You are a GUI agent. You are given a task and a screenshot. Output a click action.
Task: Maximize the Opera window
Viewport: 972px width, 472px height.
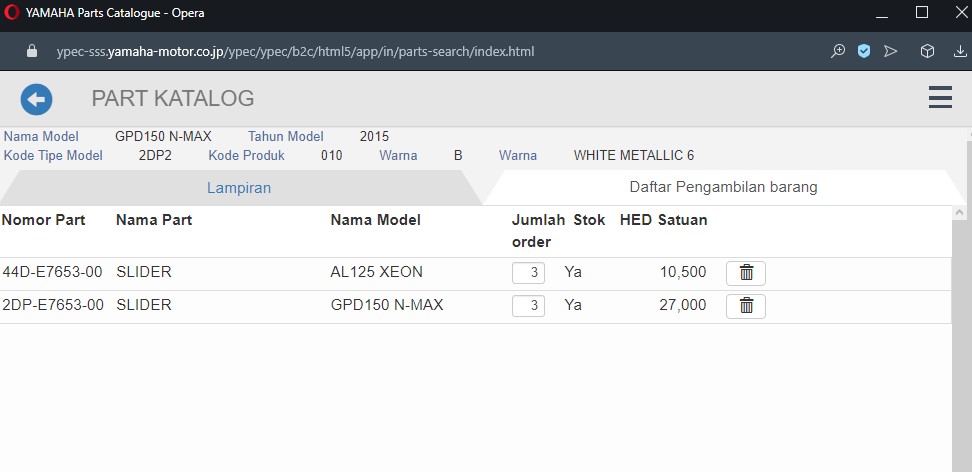pyautogui.click(x=922, y=13)
